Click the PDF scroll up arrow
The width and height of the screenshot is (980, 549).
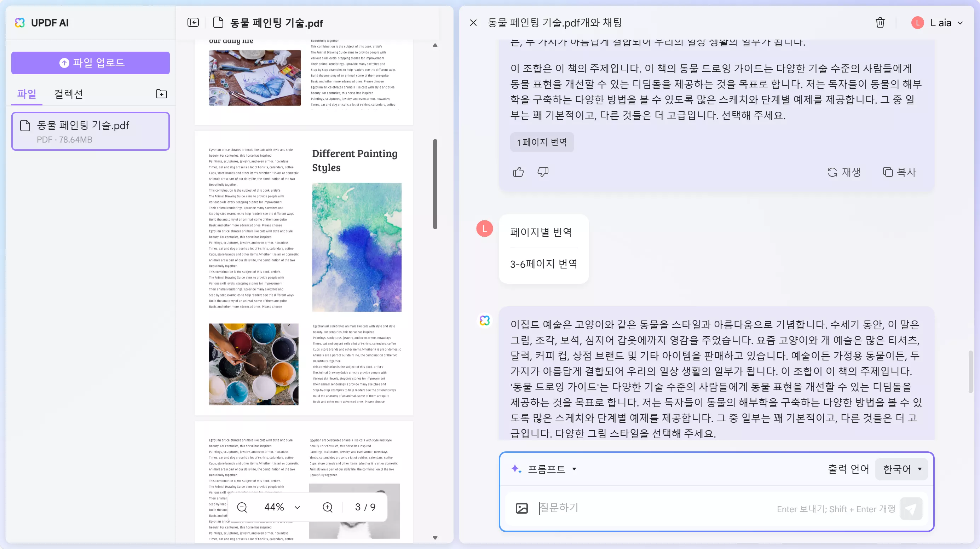pos(435,45)
